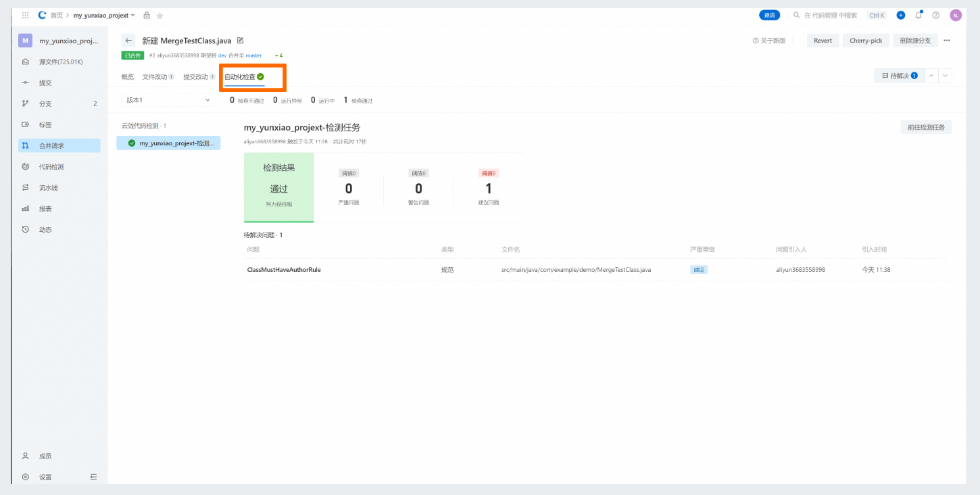The width and height of the screenshot is (980, 495).
Task: Click the 检查通过 count 1
Action: pos(345,100)
